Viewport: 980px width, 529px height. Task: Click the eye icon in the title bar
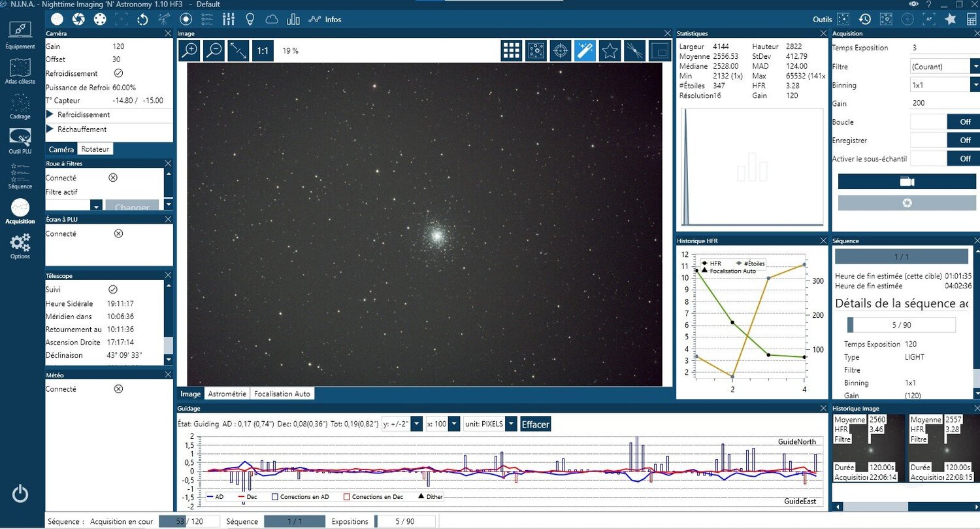913,4
